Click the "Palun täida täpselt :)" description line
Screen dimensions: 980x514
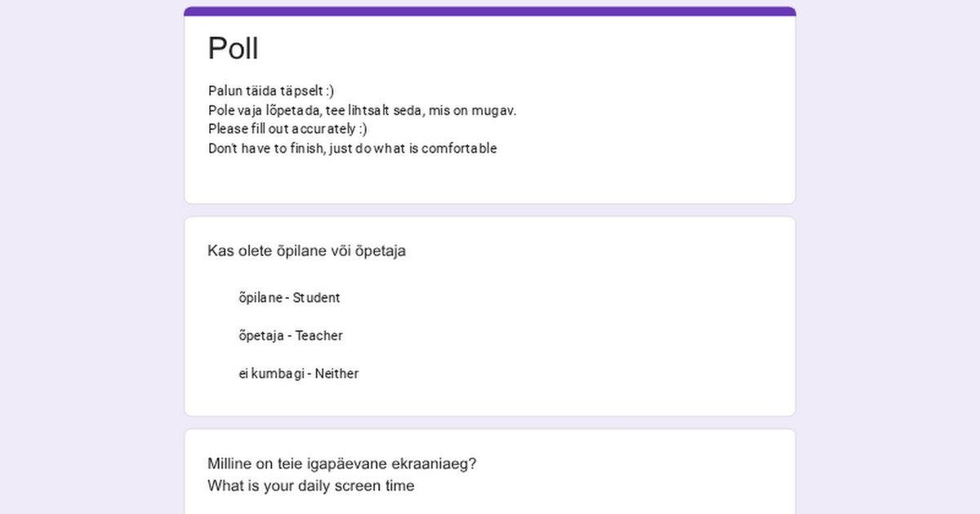pos(270,91)
